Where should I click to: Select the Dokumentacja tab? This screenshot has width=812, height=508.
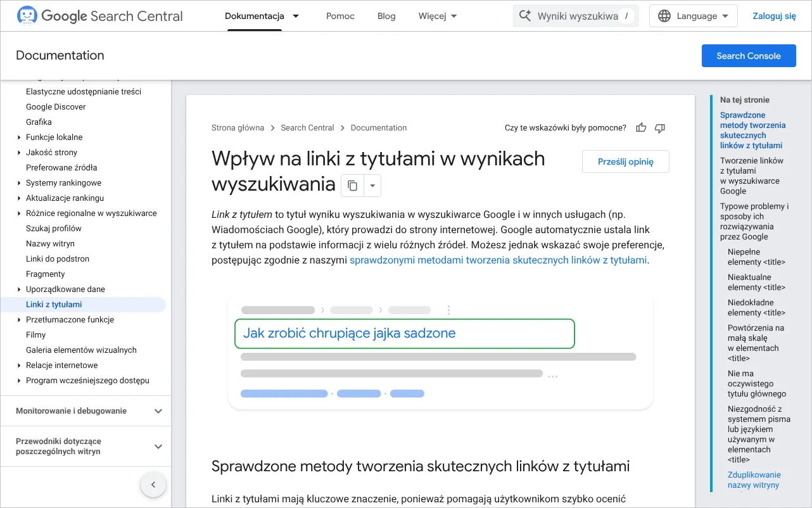point(255,16)
